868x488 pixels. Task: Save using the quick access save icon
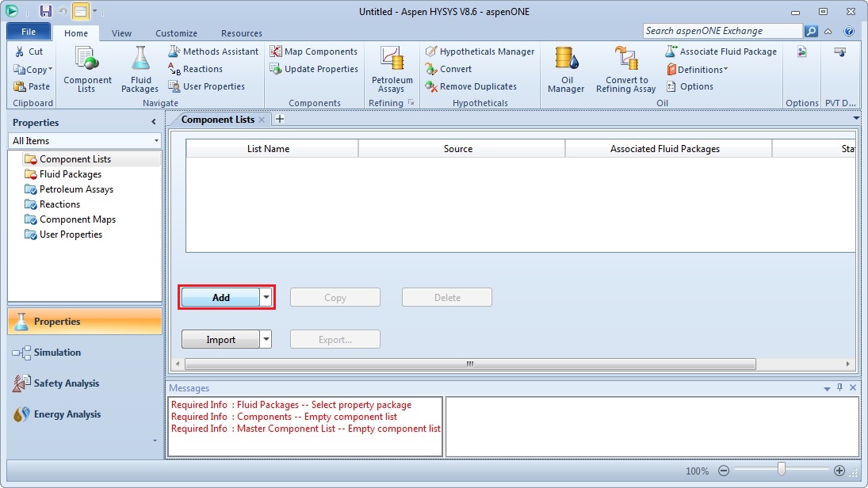click(45, 11)
